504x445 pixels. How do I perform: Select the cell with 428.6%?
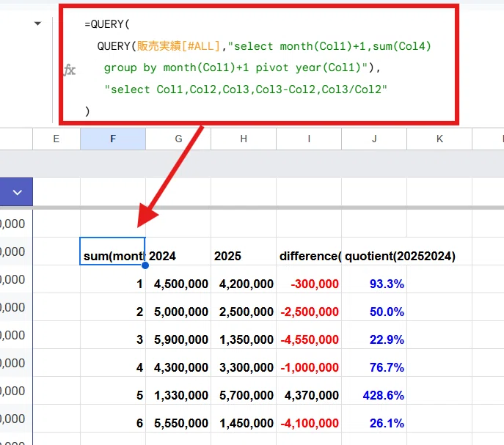(x=374, y=391)
